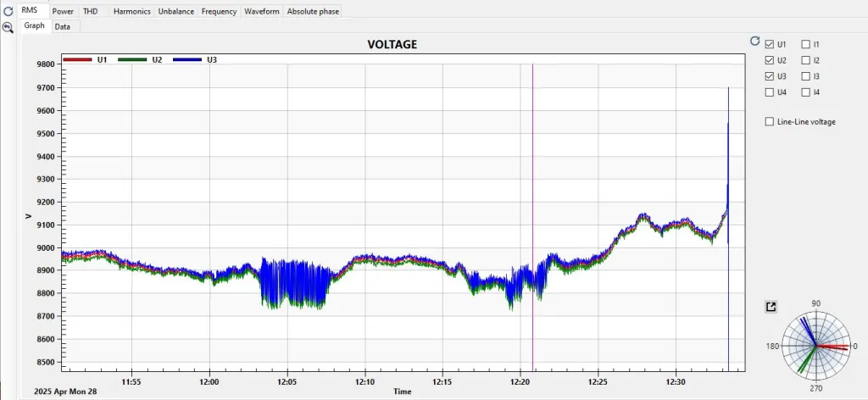Click the blue voltage spike near 12:33
The width and height of the screenshot is (868, 400).
[x=728, y=166]
